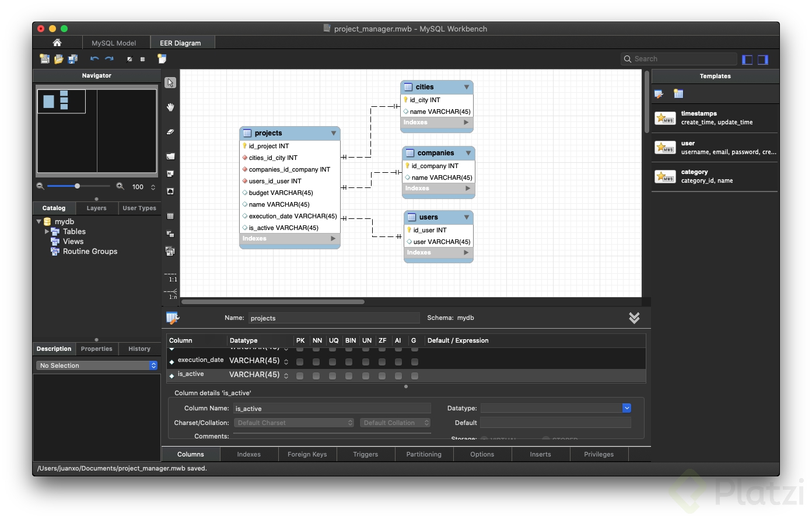Select the category template
Image resolution: width=812 pixels, height=519 pixels.
tap(715, 176)
